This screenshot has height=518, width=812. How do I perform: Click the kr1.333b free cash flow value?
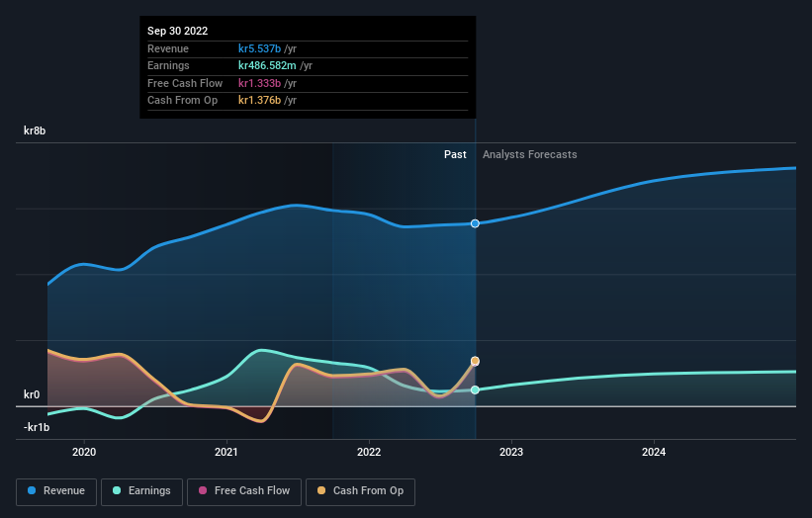pyautogui.click(x=259, y=83)
